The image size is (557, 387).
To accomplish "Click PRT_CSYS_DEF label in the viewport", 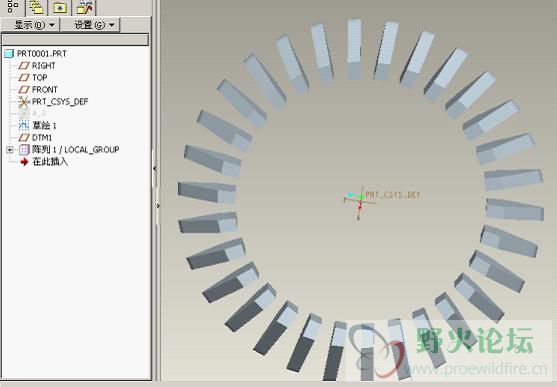I will coord(393,195).
